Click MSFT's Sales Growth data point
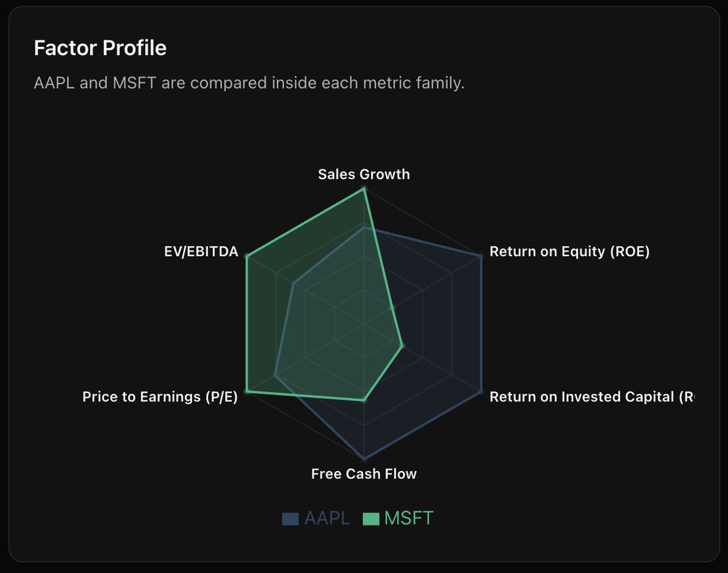This screenshot has width=728, height=573. click(x=364, y=189)
